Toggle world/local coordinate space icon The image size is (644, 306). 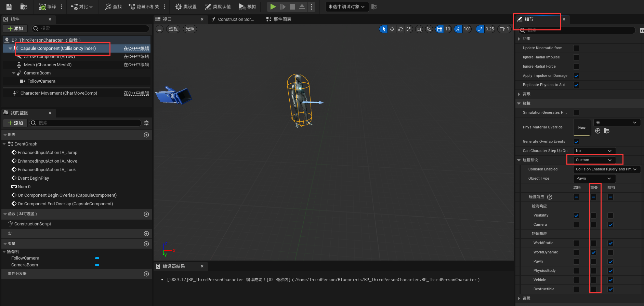coord(419,29)
